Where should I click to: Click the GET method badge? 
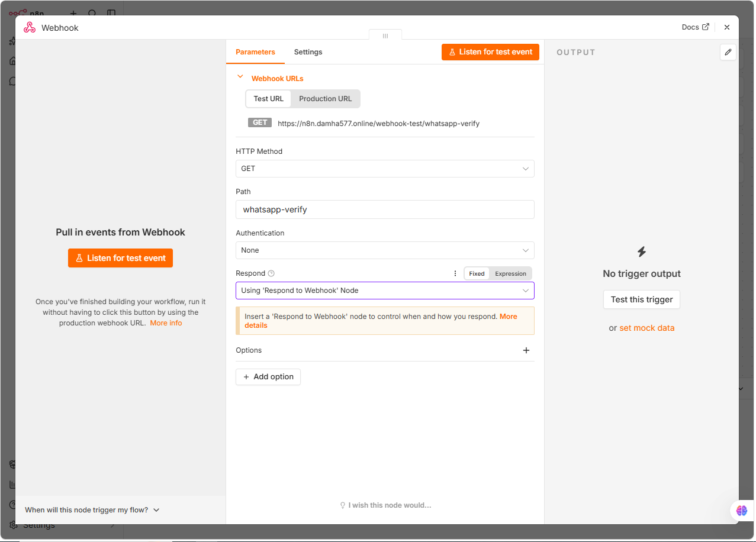pos(260,123)
